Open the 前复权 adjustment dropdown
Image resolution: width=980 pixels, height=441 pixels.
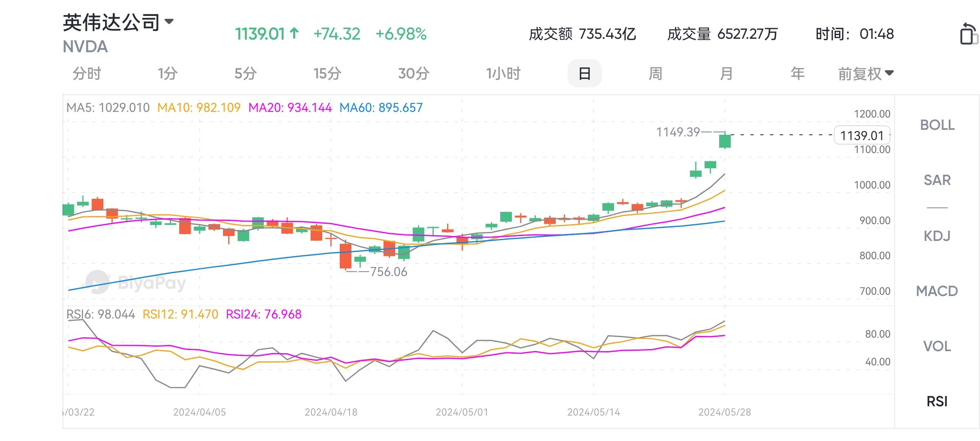(866, 74)
